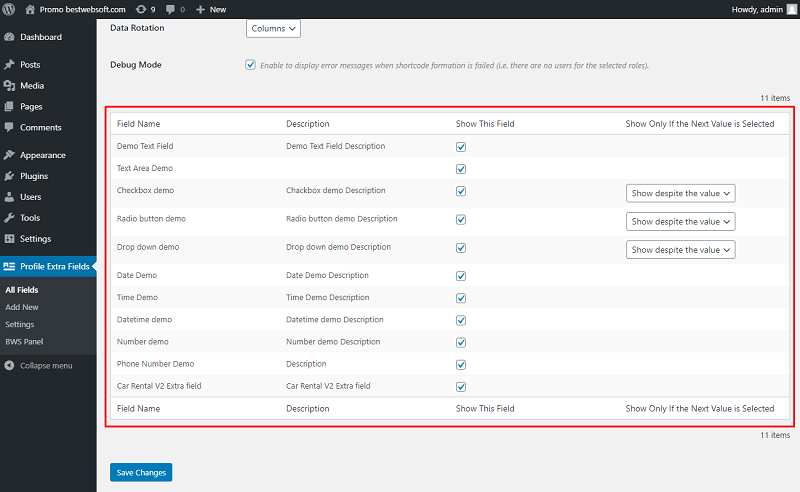This screenshot has width=800, height=492.
Task: Click 'Car Rental V2 Extra field' name cell
Action: click(159, 386)
